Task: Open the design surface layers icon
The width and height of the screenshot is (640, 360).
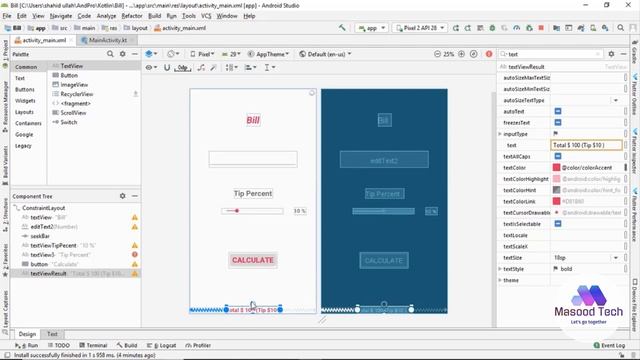Action: pos(151,54)
